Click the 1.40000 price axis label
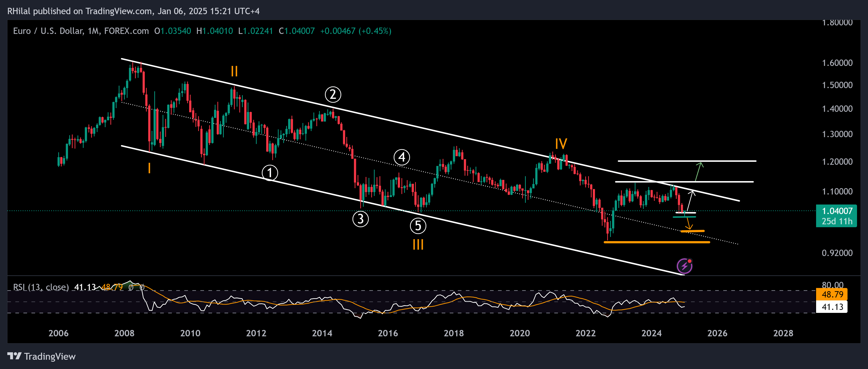This screenshot has width=868, height=369. tap(837, 109)
